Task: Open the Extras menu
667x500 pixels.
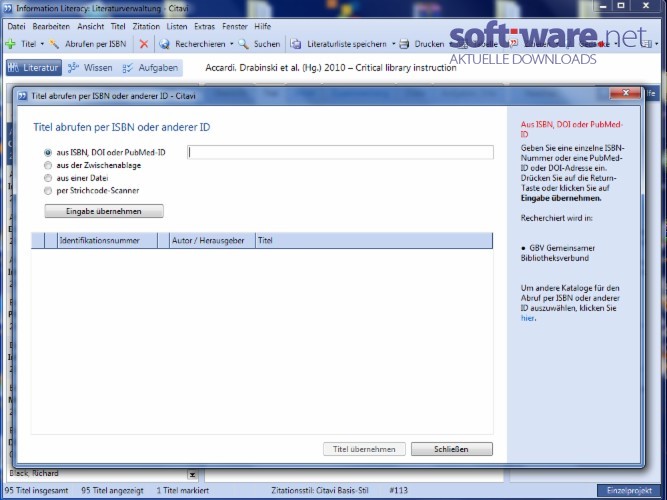Action: [x=205, y=26]
